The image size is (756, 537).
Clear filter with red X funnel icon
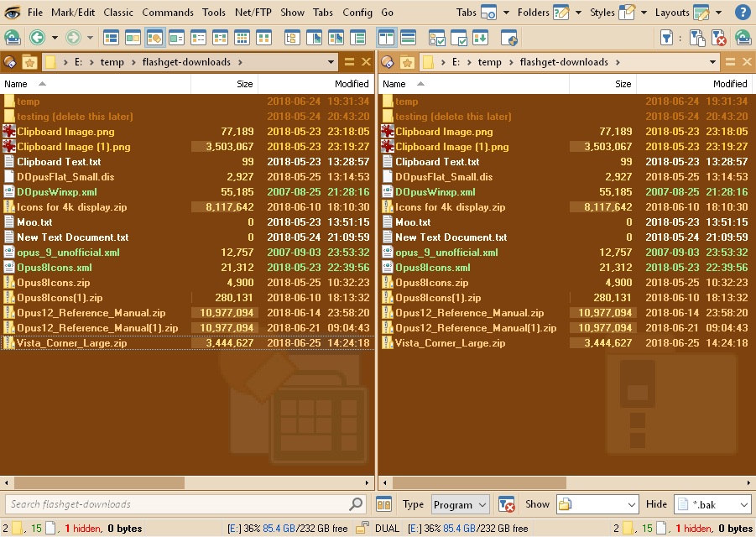pyautogui.click(x=719, y=38)
